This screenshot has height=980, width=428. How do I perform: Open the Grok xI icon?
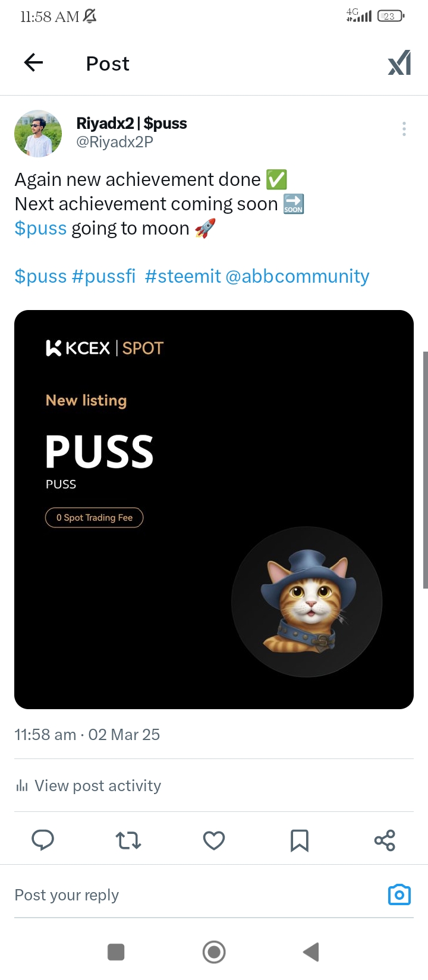tap(399, 63)
